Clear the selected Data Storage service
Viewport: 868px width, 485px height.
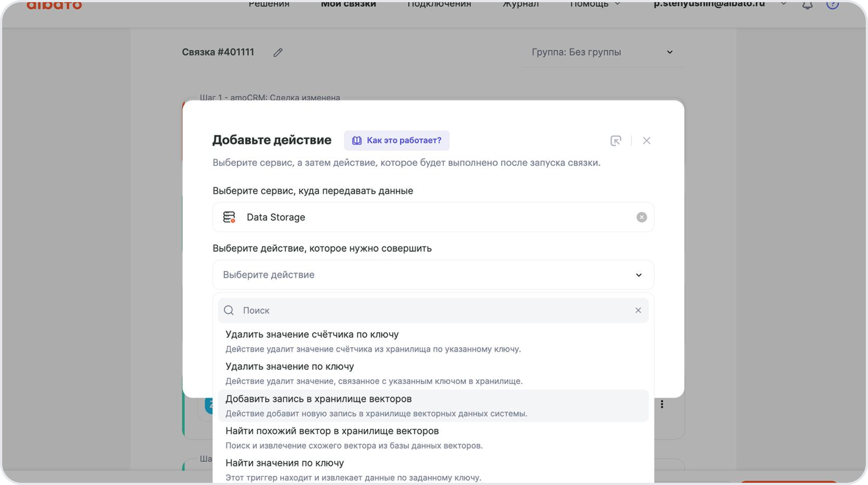[642, 217]
